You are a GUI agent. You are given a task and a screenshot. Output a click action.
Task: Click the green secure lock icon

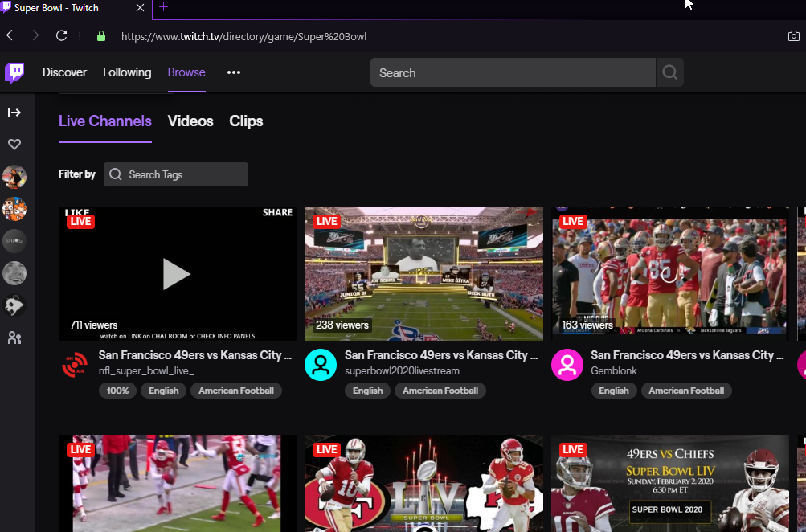click(100, 36)
